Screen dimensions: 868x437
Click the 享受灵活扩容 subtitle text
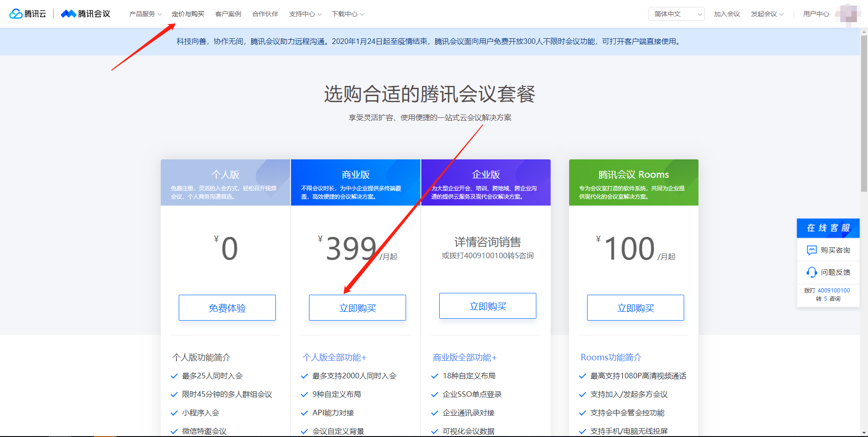(x=430, y=117)
